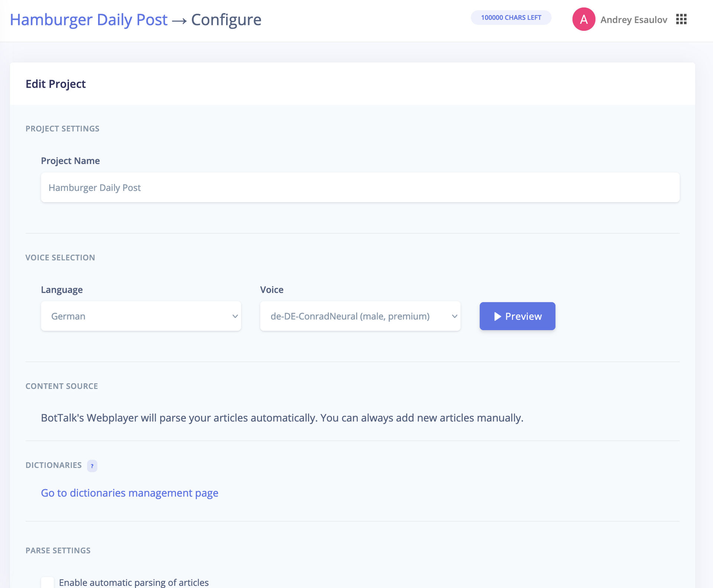This screenshot has width=713, height=588.
Task: Click the 100000 CHARS LEFT badge
Action: [511, 17]
